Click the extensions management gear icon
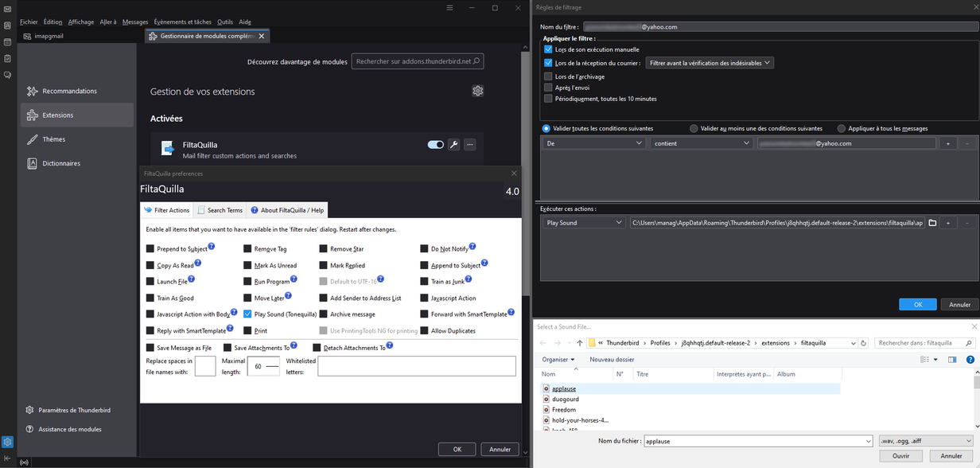 tap(477, 91)
